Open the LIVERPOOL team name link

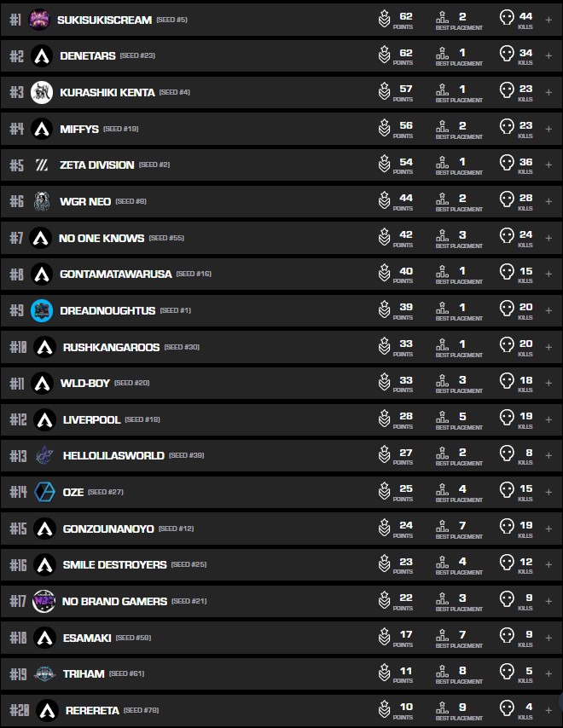[91, 419]
